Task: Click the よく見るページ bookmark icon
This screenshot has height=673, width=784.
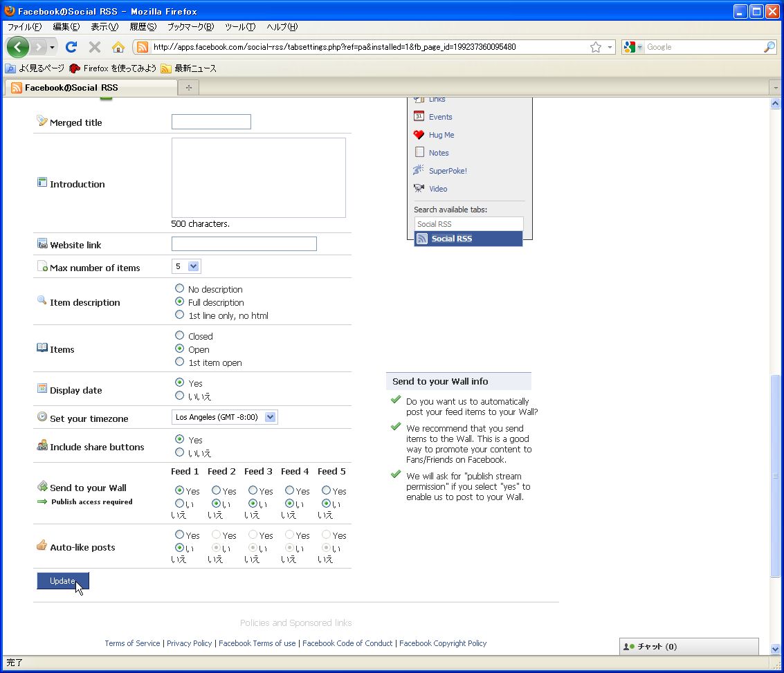Action: (10, 68)
